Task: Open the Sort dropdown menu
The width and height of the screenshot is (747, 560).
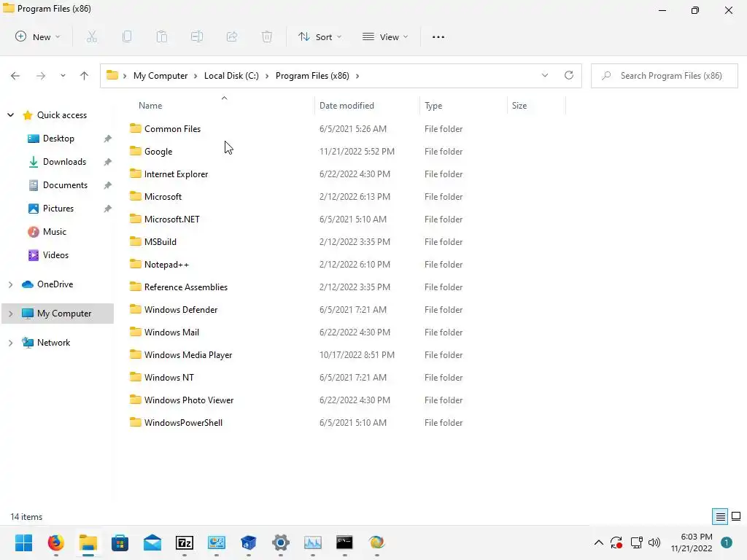Action: click(x=320, y=36)
